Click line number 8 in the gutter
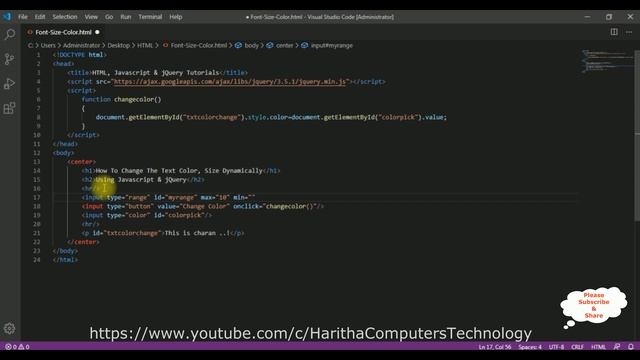Image resolution: width=640 pixels, height=360 pixels. point(38,117)
